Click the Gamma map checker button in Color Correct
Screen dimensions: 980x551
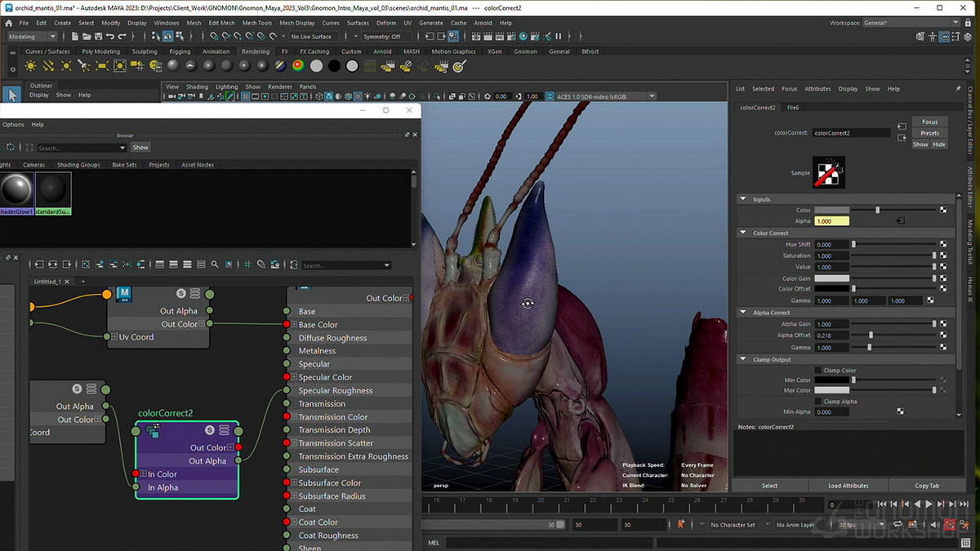[x=930, y=300]
